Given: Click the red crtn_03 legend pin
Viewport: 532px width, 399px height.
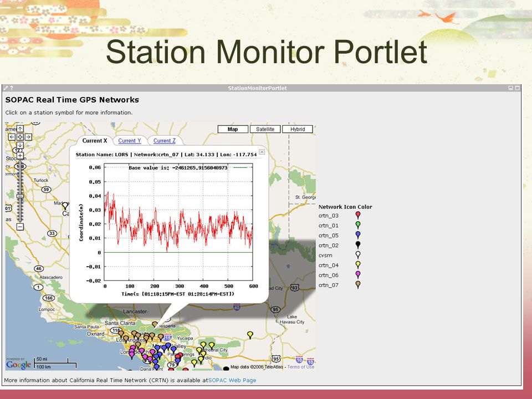Looking at the screenshot, I should [358, 215].
